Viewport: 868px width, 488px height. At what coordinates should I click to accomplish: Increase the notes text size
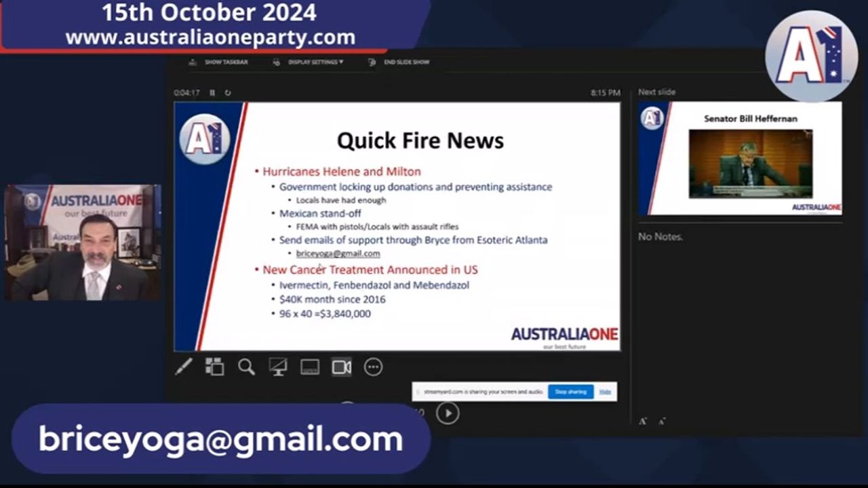coord(642,421)
